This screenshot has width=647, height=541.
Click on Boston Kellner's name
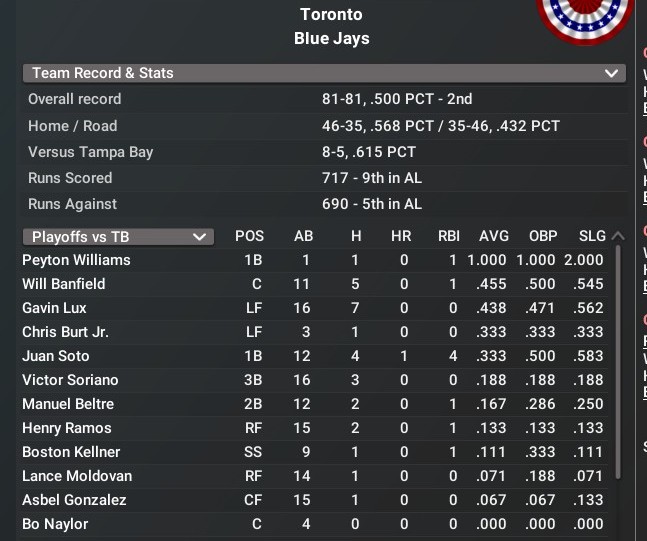pyautogui.click(x=69, y=452)
